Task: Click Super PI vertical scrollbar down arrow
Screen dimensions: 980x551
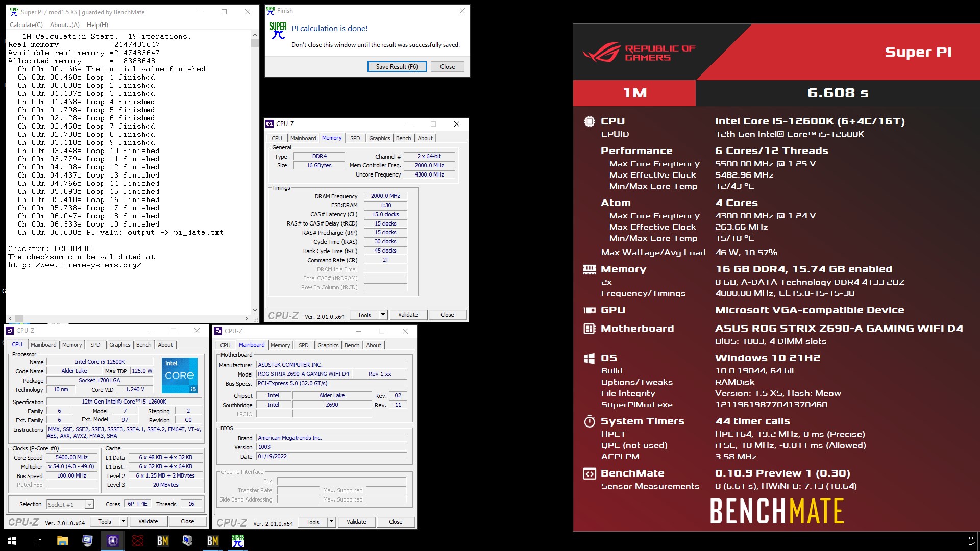Action: (x=255, y=310)
